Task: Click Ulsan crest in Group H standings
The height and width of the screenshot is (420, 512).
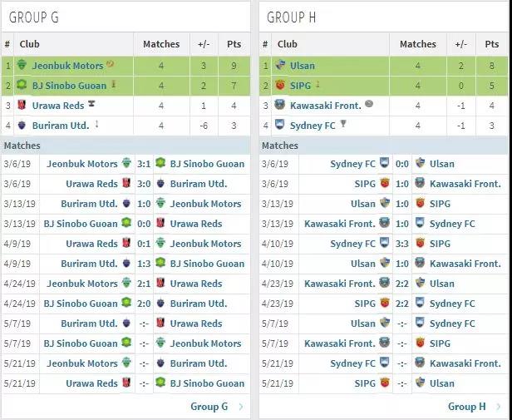Action: coord(280,65)
